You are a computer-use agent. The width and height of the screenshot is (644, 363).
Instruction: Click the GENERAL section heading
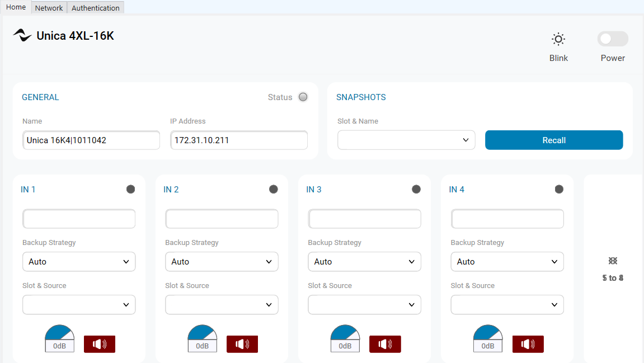coord(40,97)
